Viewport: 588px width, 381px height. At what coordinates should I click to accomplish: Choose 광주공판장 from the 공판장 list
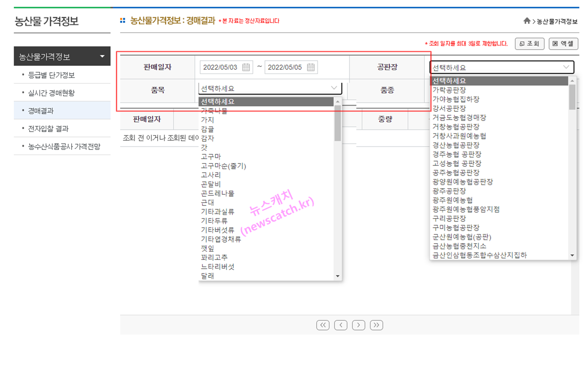click(450, 191)
